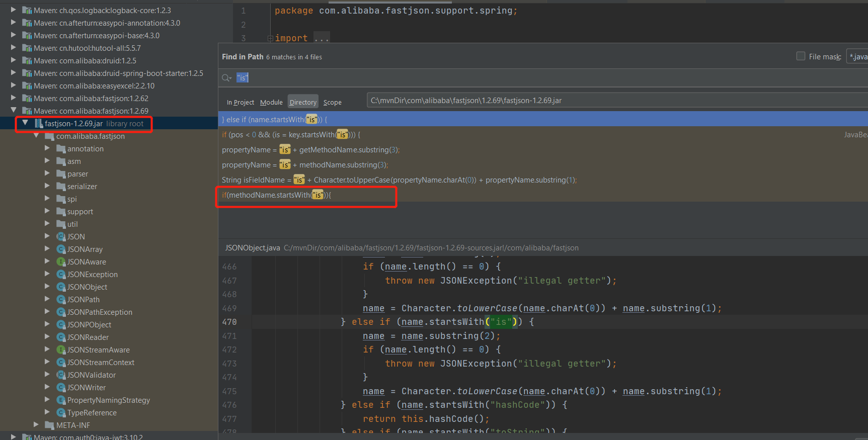Expand the META-INF folder
Viewport: 868px width, 440px height.
36,424
